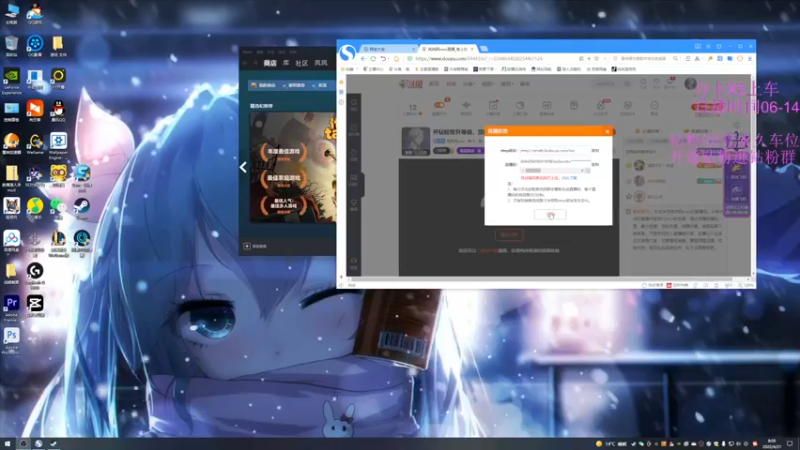Open the Douyu category dropdown in the header
Viewport: 800px width, 450px height.
click(x=468, y=84)
